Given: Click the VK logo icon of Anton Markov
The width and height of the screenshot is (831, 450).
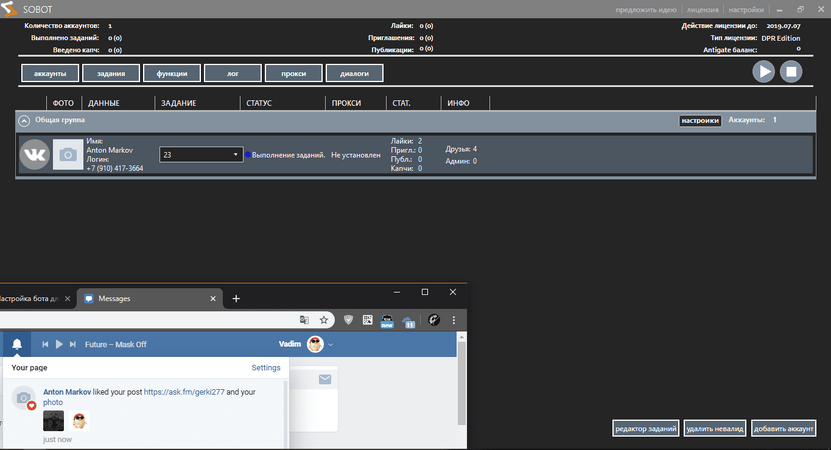Looking at the screenshot, I should coord(36,155).
